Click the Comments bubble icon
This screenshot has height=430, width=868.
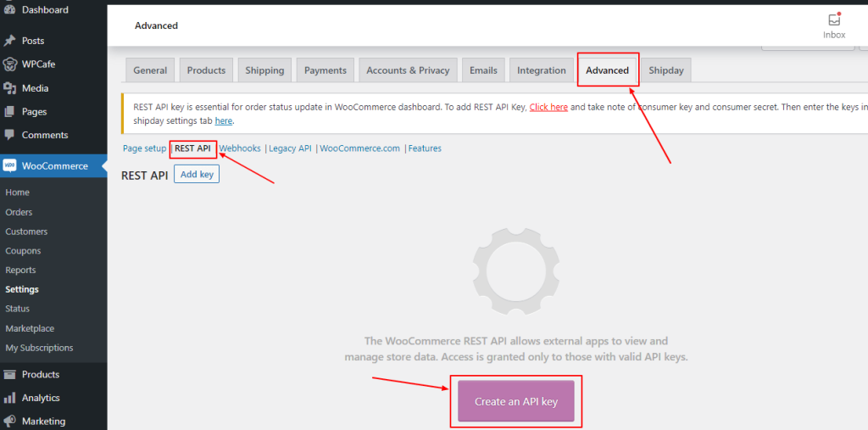[8, 135]
